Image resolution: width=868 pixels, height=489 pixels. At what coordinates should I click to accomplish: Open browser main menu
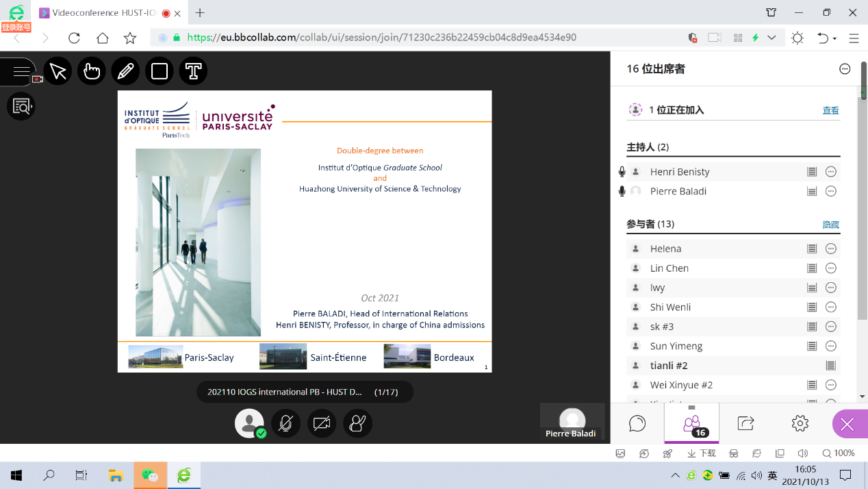pos(854,38)
